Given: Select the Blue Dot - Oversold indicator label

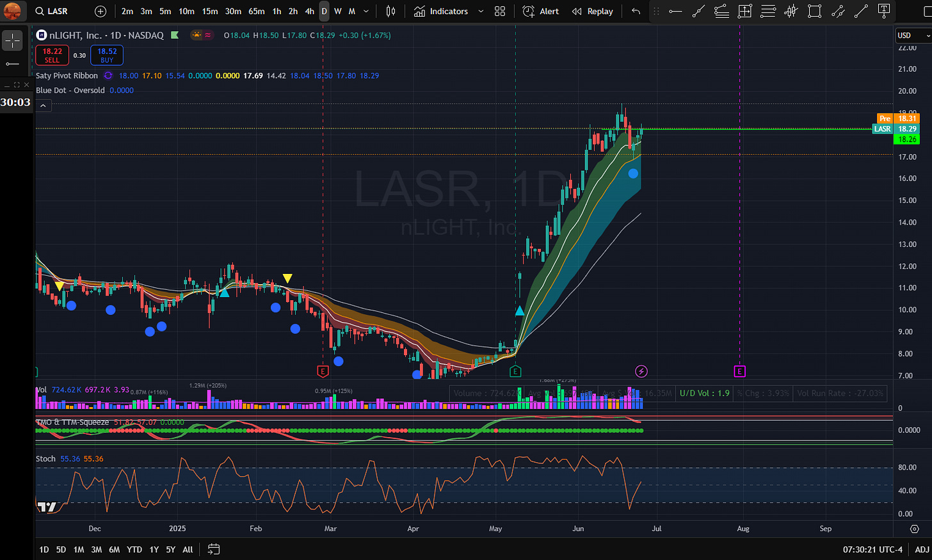Looking at the screenshot, I should (70, 90).
